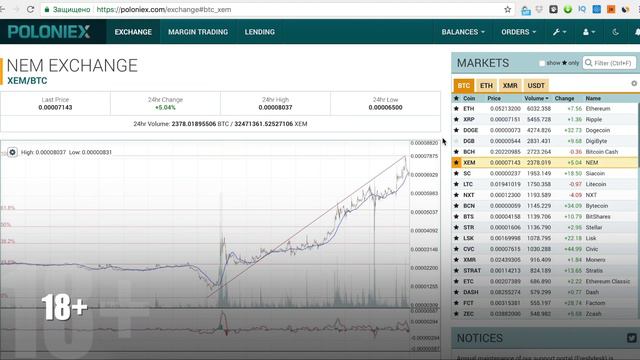Toggle favorite star for ETH
The image size is (640, 360).
click(x=456, y=109)
